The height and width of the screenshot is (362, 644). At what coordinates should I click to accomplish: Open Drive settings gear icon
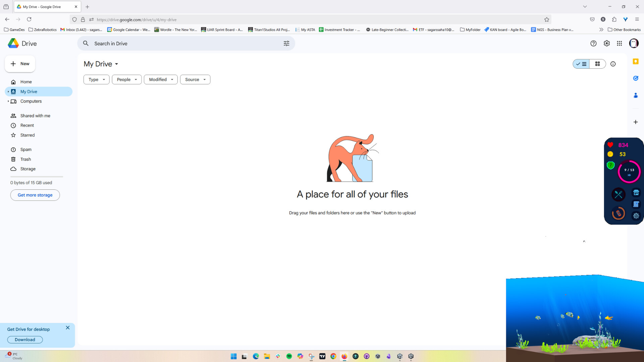tap(606, 43)
